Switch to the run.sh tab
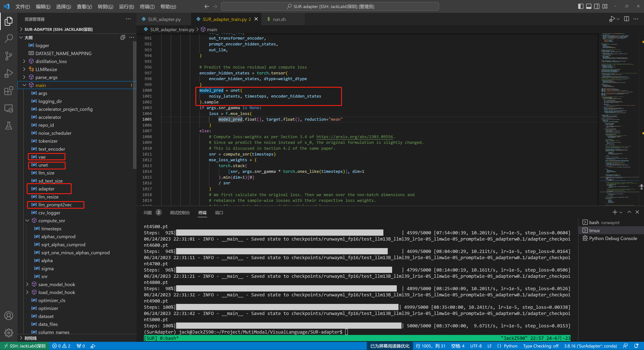 coord(279,19)
